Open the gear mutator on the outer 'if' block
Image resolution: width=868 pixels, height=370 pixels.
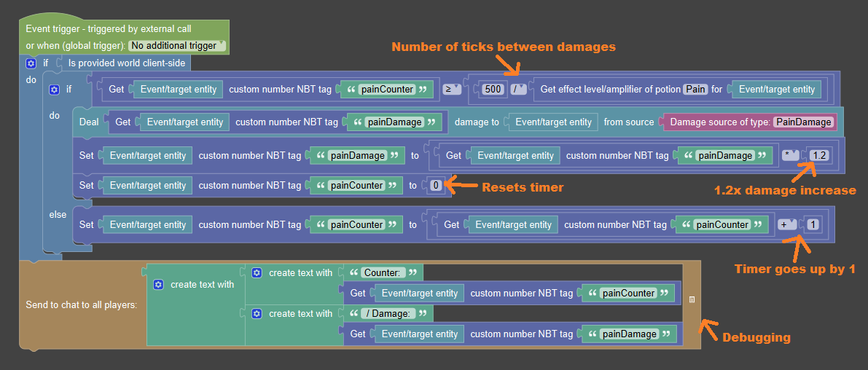tap(31, 63)
